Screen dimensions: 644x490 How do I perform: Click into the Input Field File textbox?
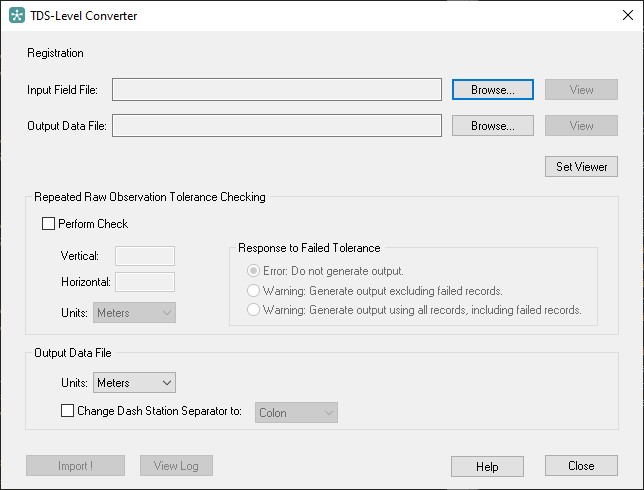point(277,90)
